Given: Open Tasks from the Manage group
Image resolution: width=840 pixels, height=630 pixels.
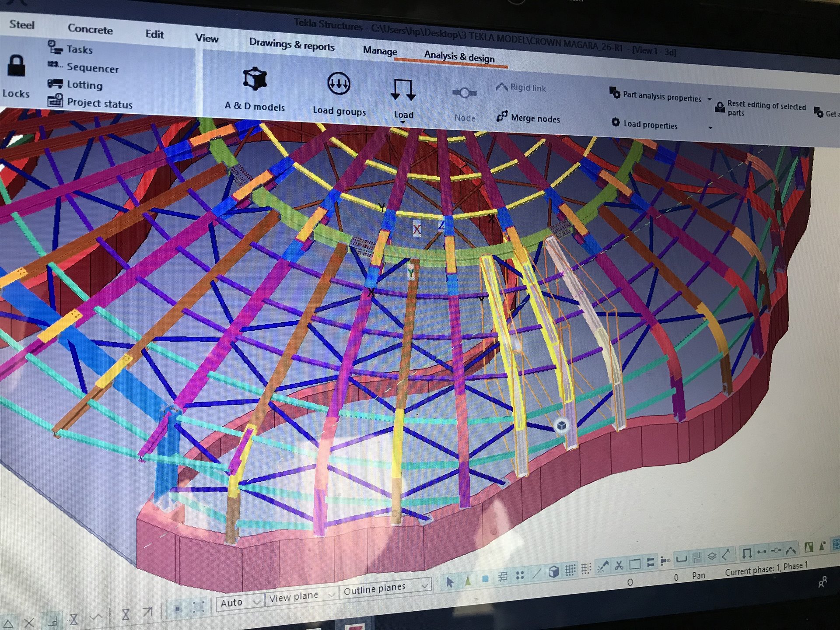Looking at the screenshot, I should [x=70, y=48].
